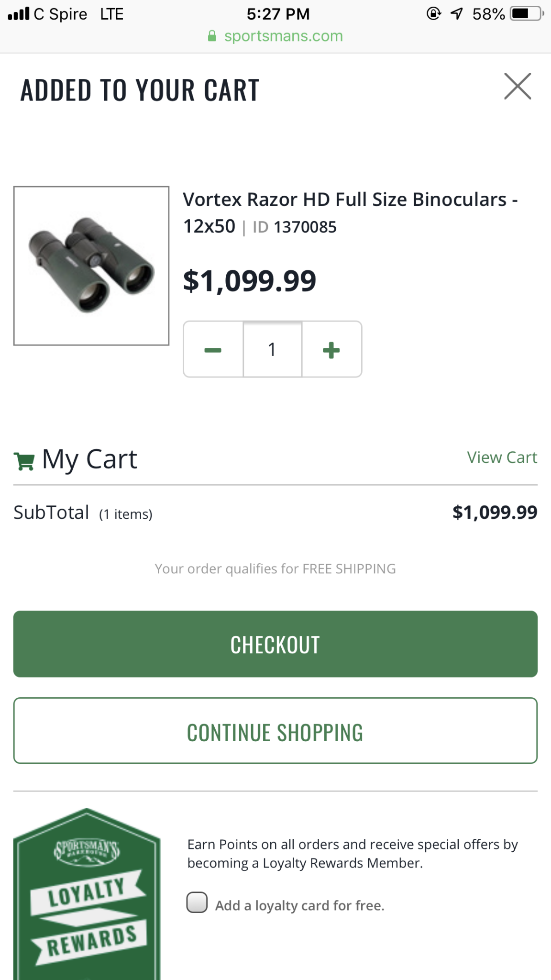The height and width of the screenshot is (980, 551).
Task: Enable the free loyalty card checkbox
Action: pos(197,902)
